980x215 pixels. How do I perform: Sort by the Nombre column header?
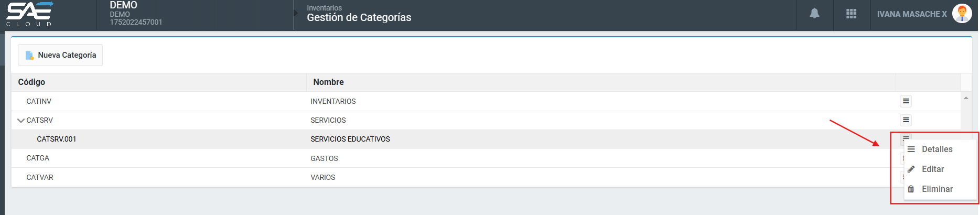(x=328, y=82)
